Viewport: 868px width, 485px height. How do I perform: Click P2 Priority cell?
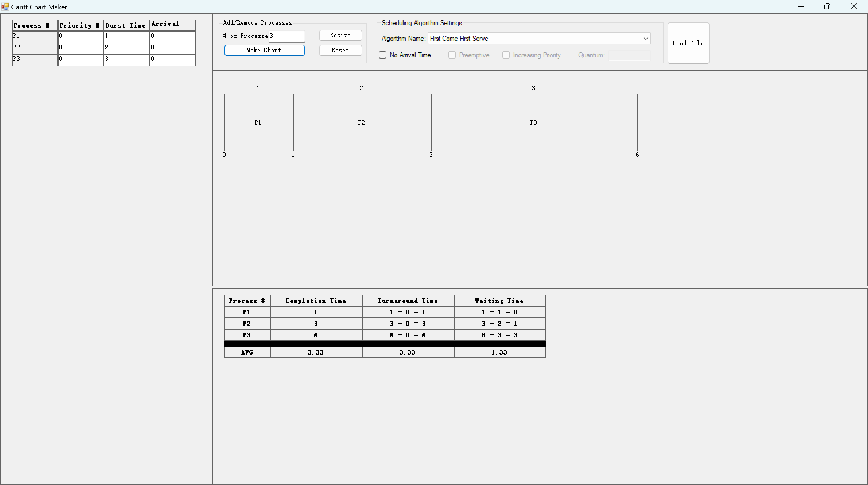[x=81, y=48]
